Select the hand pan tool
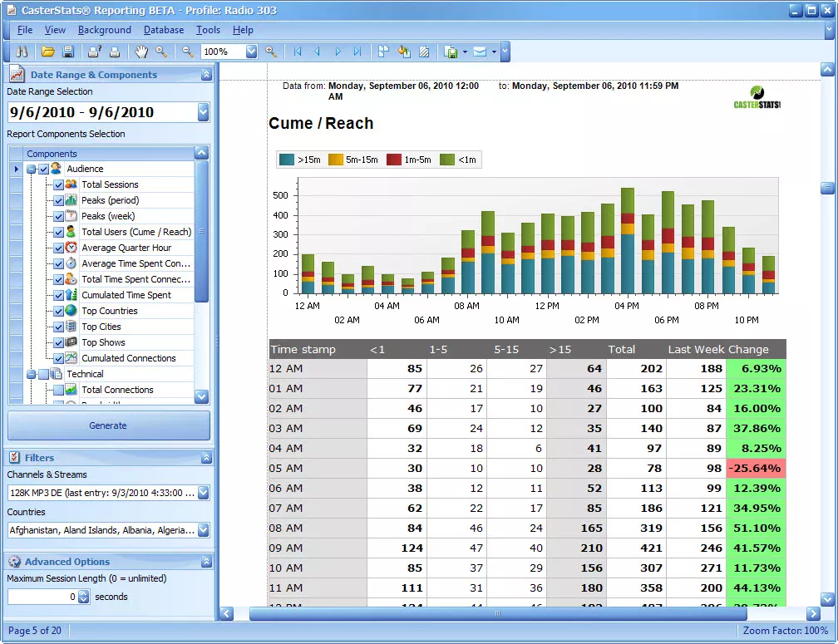Viewport: 838px width, 644px height. coord(141,52)
